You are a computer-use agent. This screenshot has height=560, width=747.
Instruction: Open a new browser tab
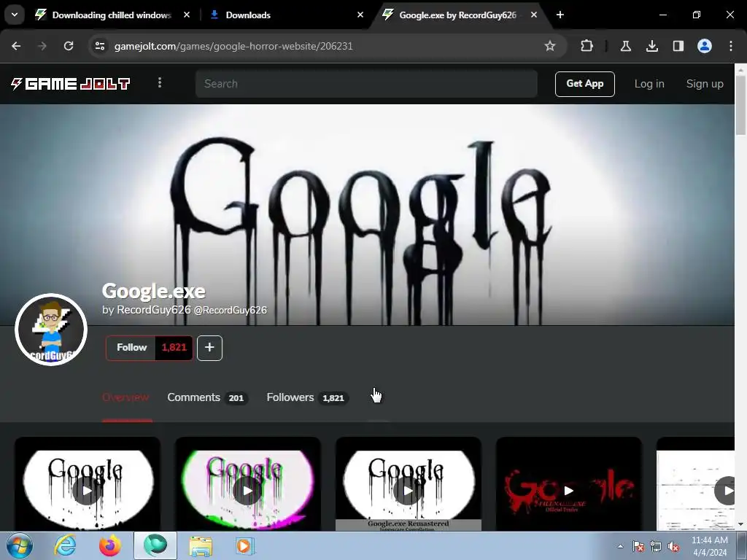560,15
